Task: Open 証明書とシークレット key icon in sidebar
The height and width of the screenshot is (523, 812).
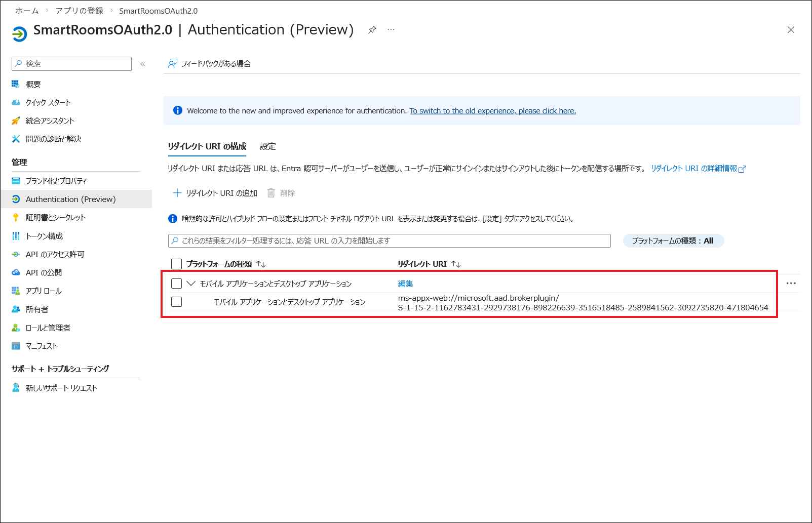Action: tap(16, 218)
